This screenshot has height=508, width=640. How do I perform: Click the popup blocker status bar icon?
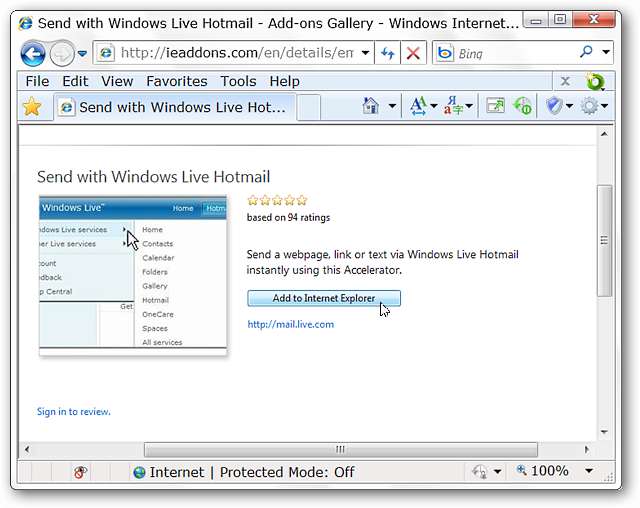point(80,472)
